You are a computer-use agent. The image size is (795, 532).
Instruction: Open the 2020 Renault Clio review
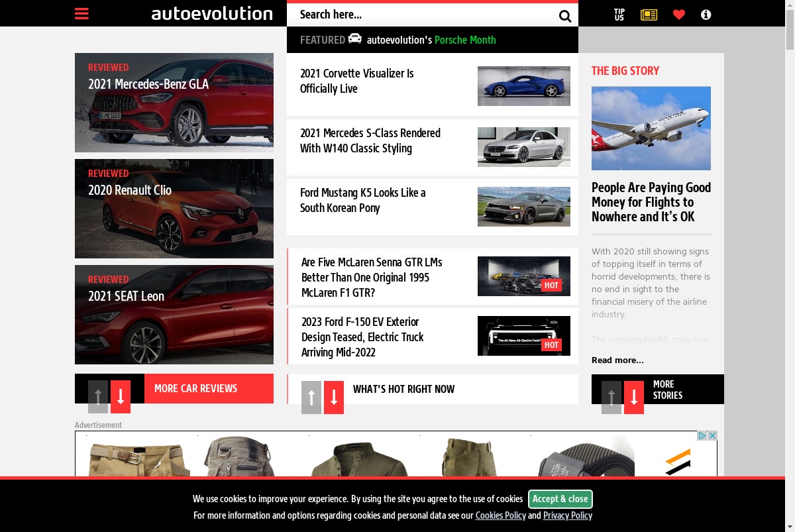174,209
